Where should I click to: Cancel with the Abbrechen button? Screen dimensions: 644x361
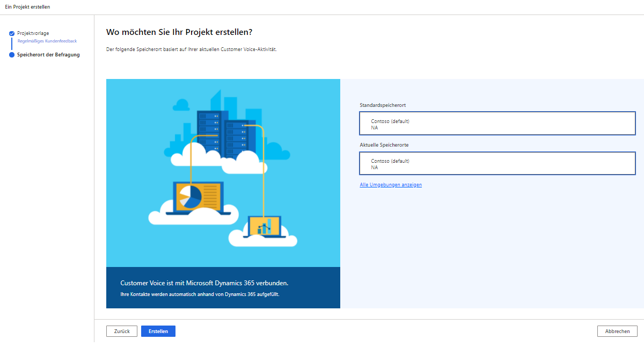(617, 331)
